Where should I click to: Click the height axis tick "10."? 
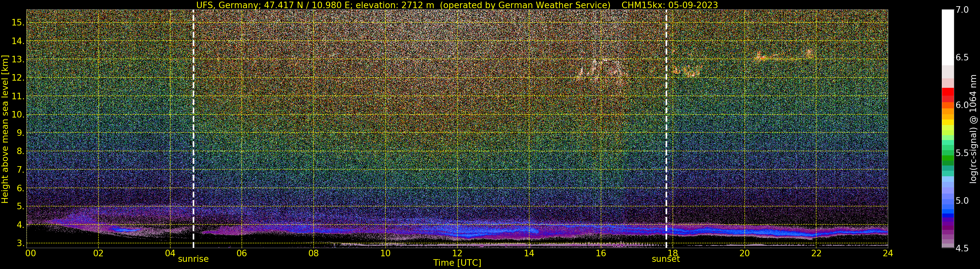(x=18, y=114)
